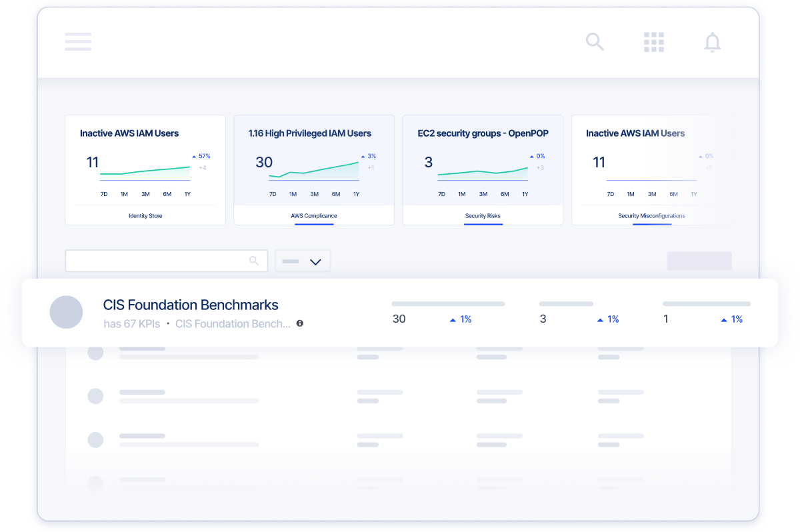The image size is (800, 532).
Task: Select the 6M range on High Privileged IAM Users
Action: click(x=335, y=193)
